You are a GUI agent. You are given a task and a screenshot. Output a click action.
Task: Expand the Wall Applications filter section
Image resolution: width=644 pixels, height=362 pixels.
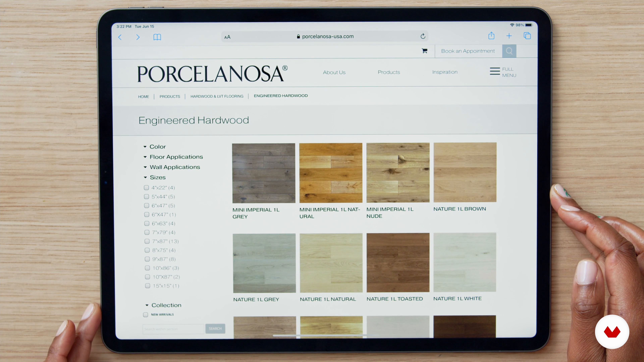coord(172,167)
